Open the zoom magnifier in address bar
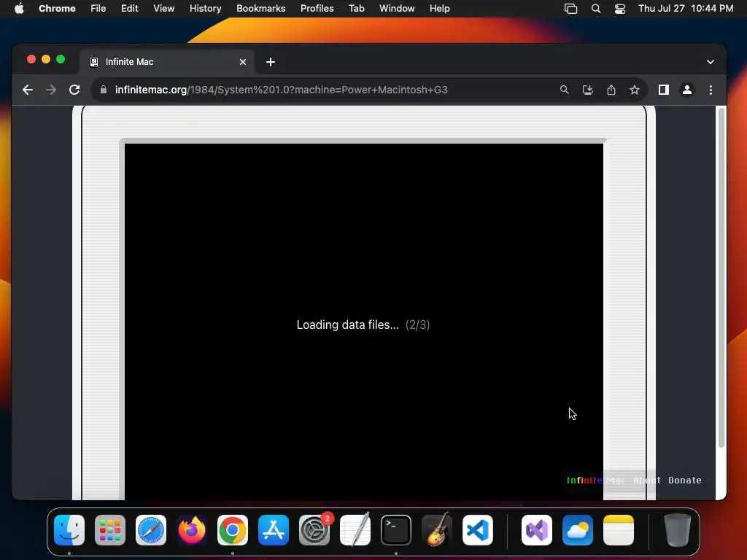747x560 pixels. tap(564, 90)
